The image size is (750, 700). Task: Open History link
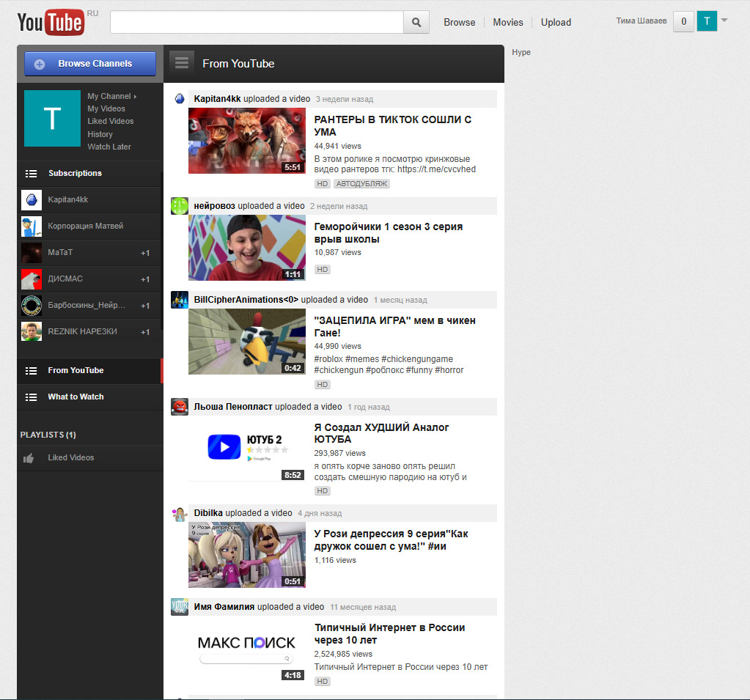pyautogui.click(x=100, y=134)
